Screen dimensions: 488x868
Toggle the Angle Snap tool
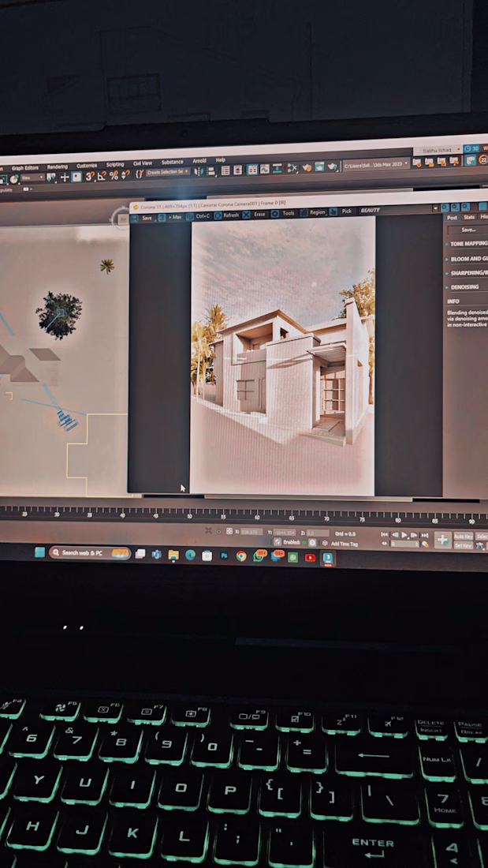[102, 176]
